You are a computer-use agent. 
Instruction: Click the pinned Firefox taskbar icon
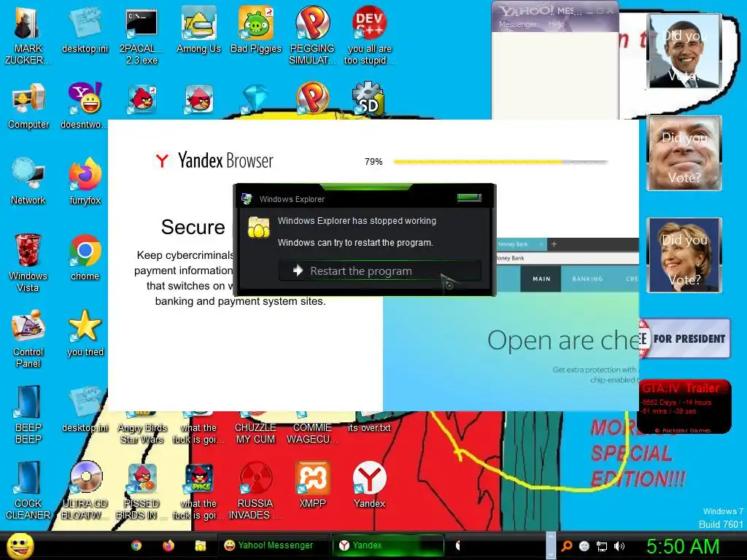tap(169, 545)
